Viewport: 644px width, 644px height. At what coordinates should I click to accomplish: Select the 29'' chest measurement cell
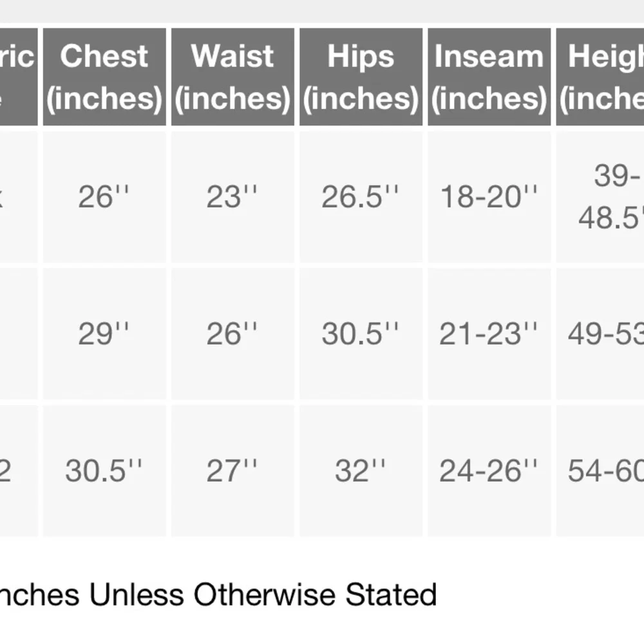pos(104,334)
